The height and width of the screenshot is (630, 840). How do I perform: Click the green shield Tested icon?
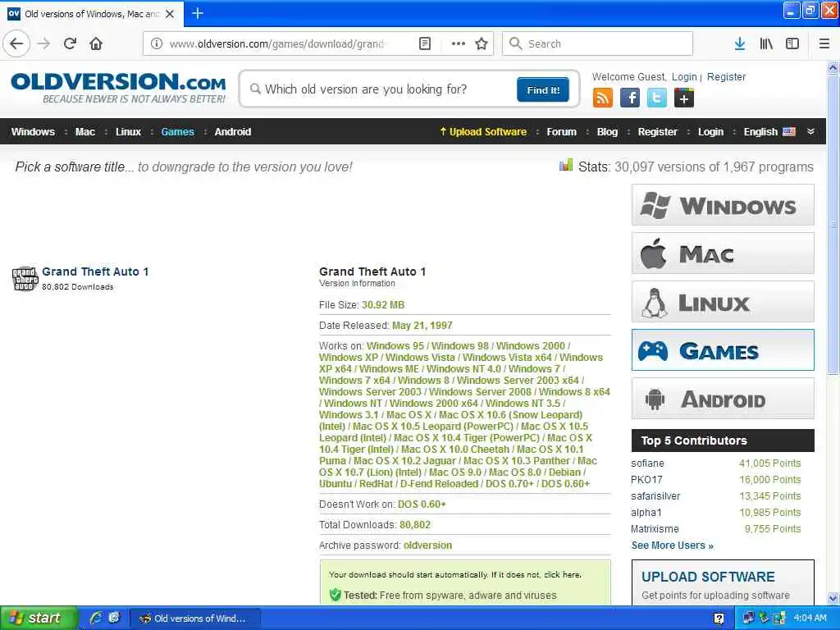pyautogui.click(x=336, y=595)
